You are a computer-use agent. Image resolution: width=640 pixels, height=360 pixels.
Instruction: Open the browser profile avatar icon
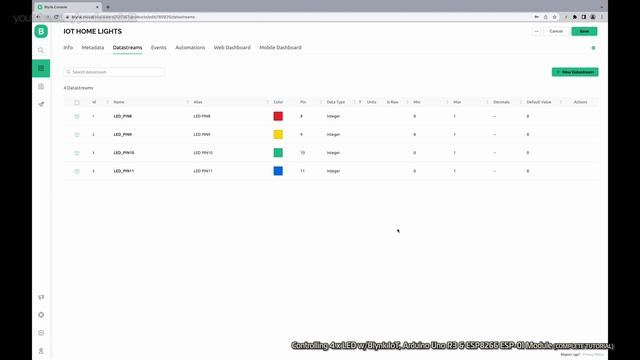pos(593,17)
